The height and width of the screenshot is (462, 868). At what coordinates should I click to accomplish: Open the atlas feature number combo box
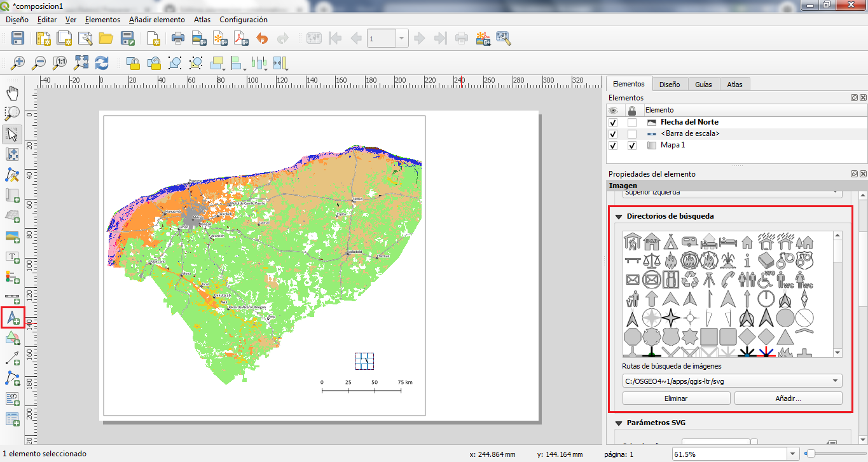(x=388, y=38)
